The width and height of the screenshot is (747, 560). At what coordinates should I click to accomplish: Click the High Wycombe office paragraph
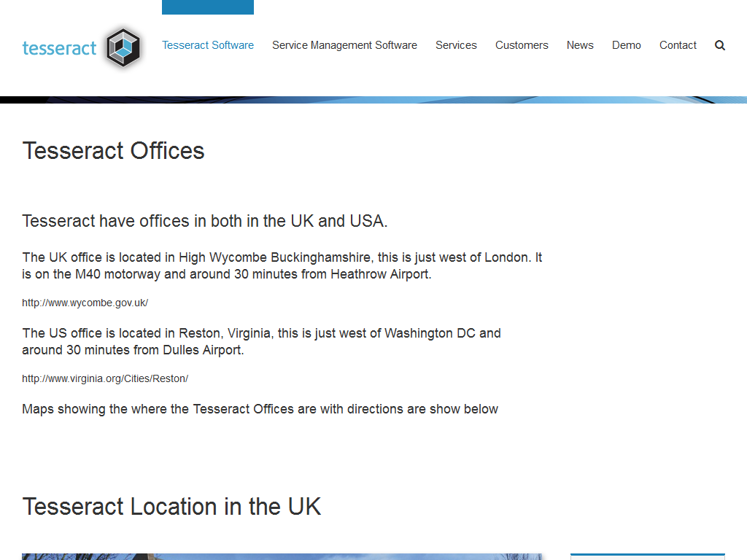pyautogui.click(x=282, y=265)
